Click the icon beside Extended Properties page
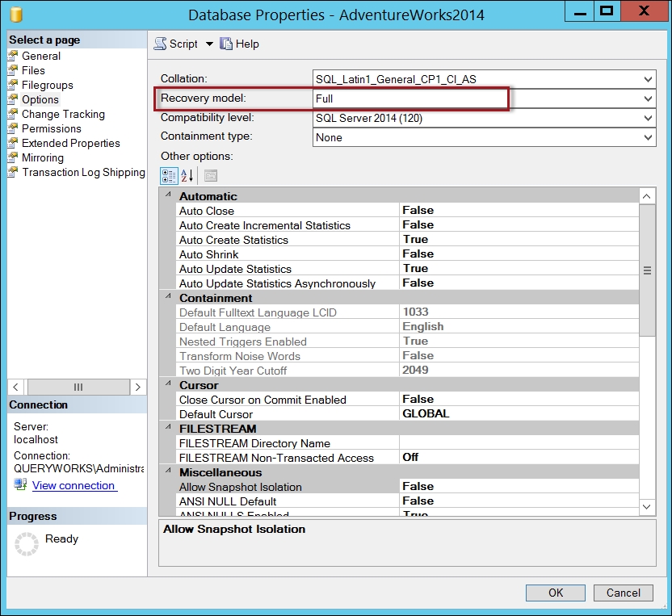This screenshot has width=672, height=616. (13, 143)
